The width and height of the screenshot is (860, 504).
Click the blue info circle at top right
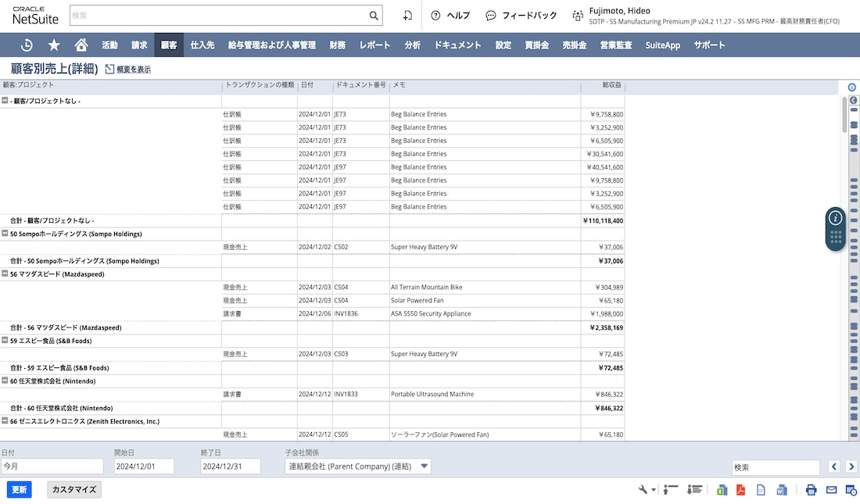[851, 88]
